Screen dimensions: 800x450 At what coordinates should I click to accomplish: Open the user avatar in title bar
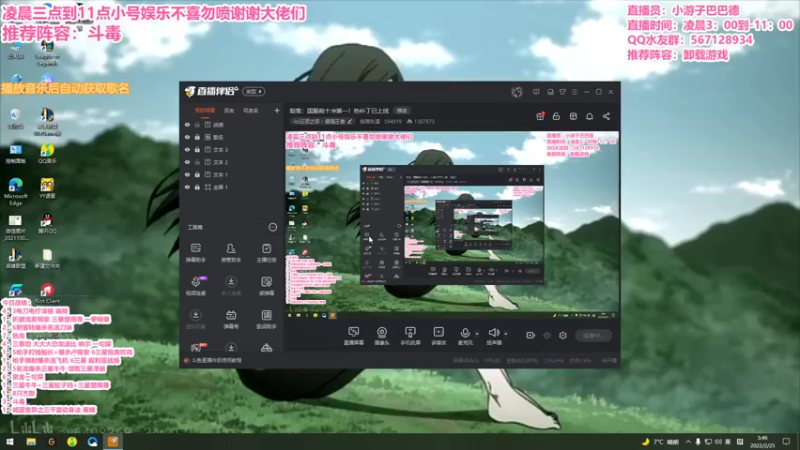516,92
